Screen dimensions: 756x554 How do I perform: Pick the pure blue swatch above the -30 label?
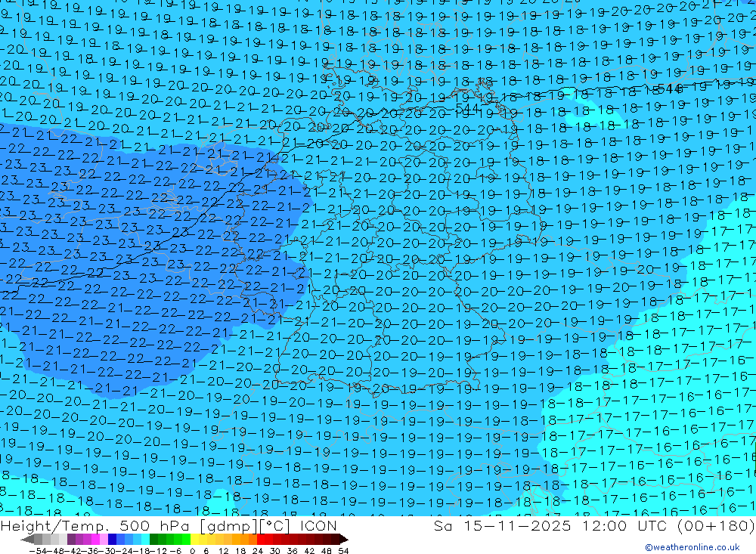tap(112, 539)
